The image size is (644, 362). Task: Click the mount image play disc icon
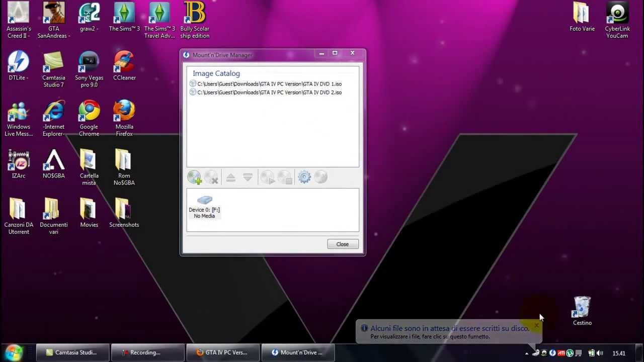click(x=267, y=177)
